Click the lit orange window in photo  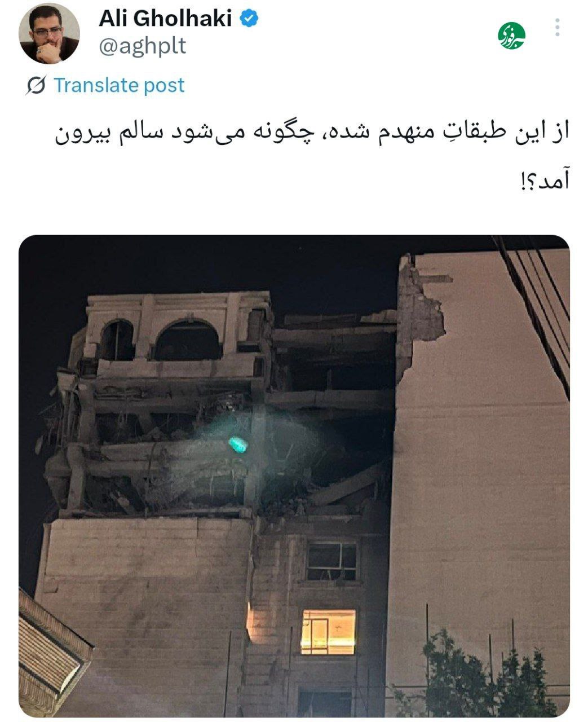pos(328,632)
